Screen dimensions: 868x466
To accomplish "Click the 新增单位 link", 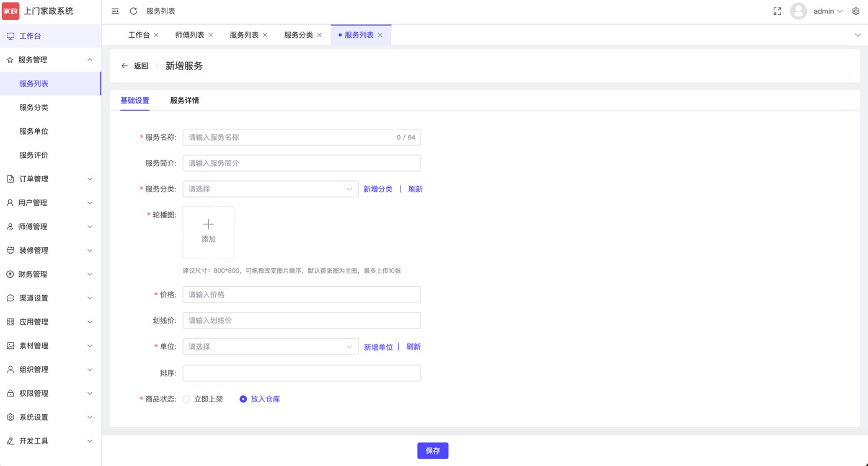I will [x=378, y=347].
